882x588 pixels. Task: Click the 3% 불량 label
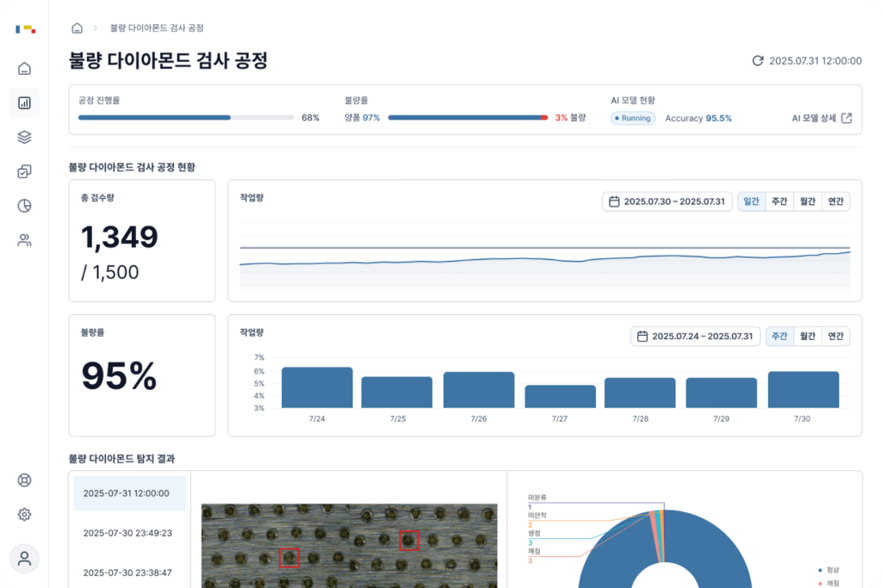570,117
